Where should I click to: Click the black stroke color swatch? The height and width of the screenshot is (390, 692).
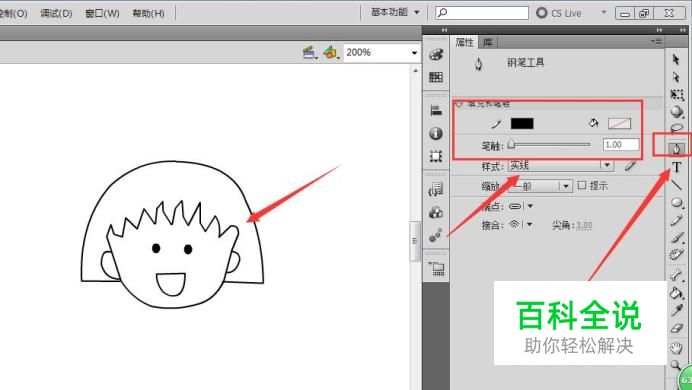522,124
